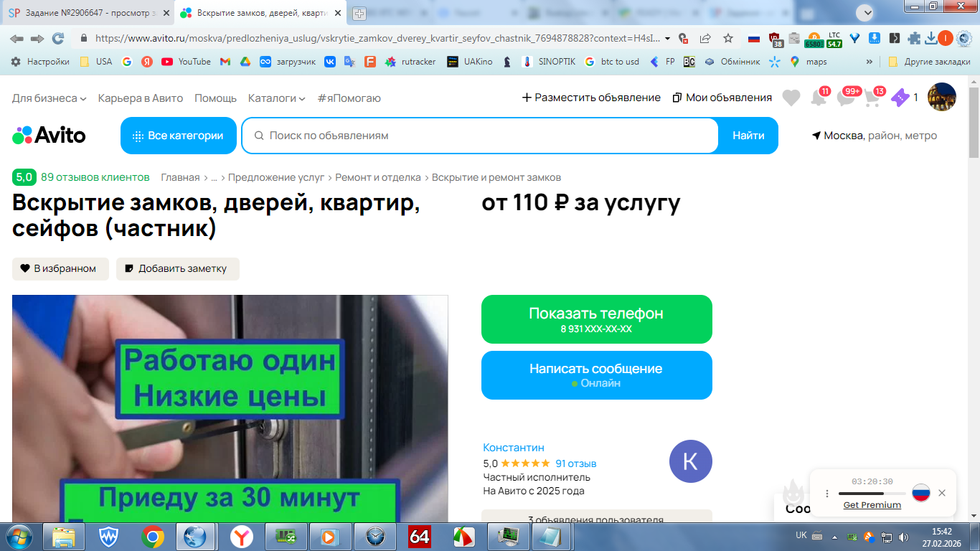Open notifications bell with 11 badge

pyautogui.click(x=819, y=98)
